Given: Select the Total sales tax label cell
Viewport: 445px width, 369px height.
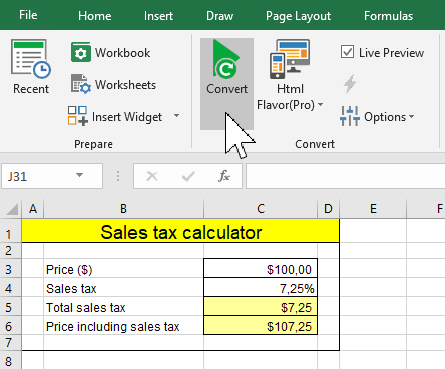Looking at the screenshot, I should pos(123,306).
